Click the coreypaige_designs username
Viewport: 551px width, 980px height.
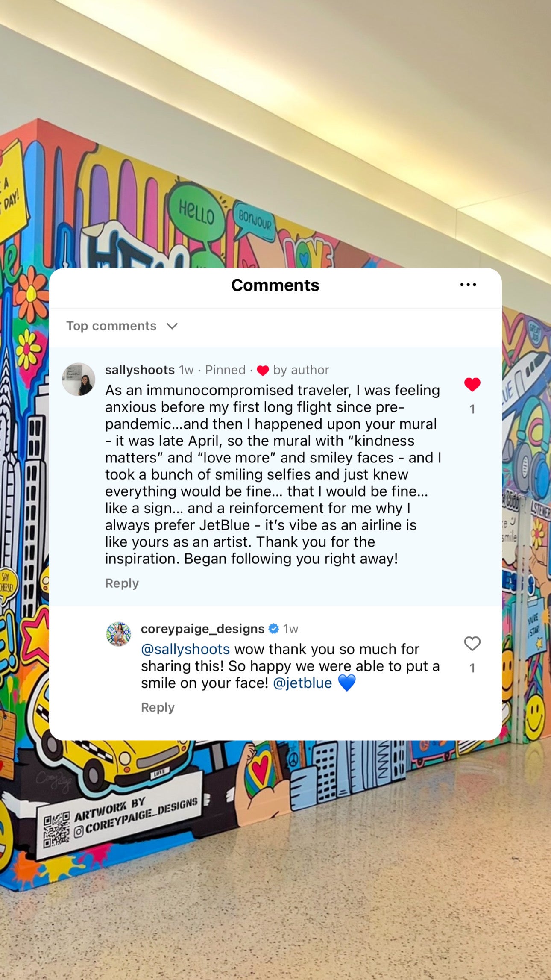click(x=202, y=629)
